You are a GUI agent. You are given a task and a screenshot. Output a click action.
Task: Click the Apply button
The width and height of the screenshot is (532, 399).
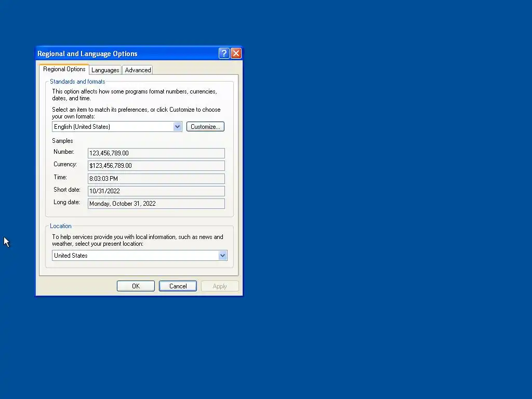pyautogui.click(x=220, y=286)
